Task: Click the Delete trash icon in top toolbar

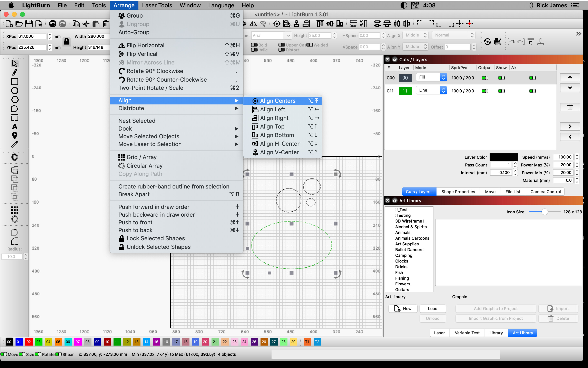Action: tap(106, 24)
